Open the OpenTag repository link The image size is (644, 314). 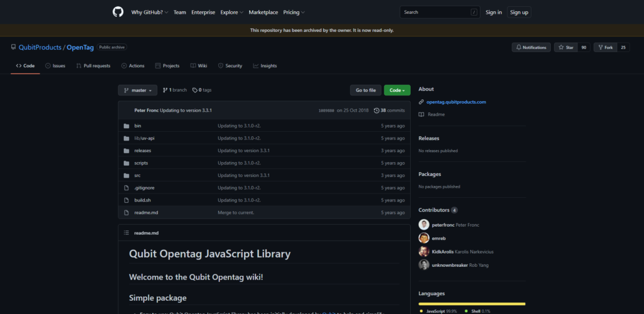[x=80, y=48]
